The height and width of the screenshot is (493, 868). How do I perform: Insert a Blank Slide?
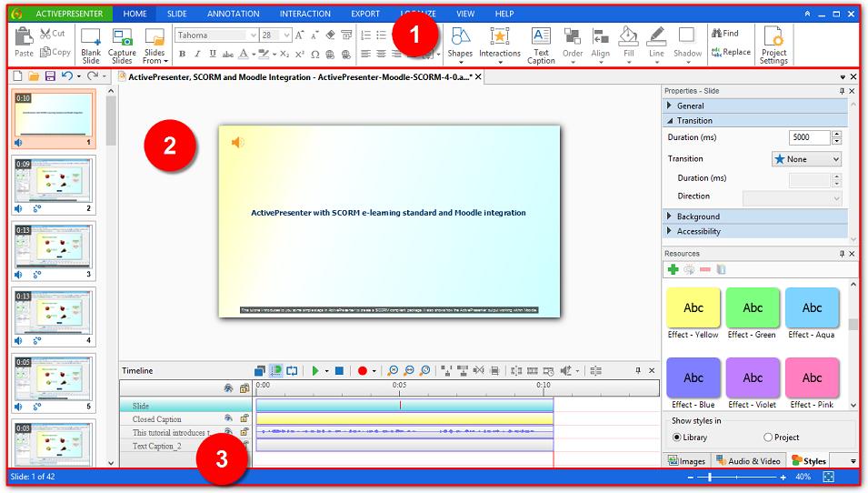tap(91, 45)
